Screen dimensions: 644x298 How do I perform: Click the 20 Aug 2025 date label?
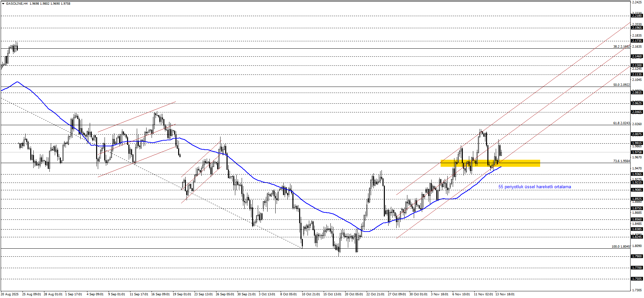point(10,294)
